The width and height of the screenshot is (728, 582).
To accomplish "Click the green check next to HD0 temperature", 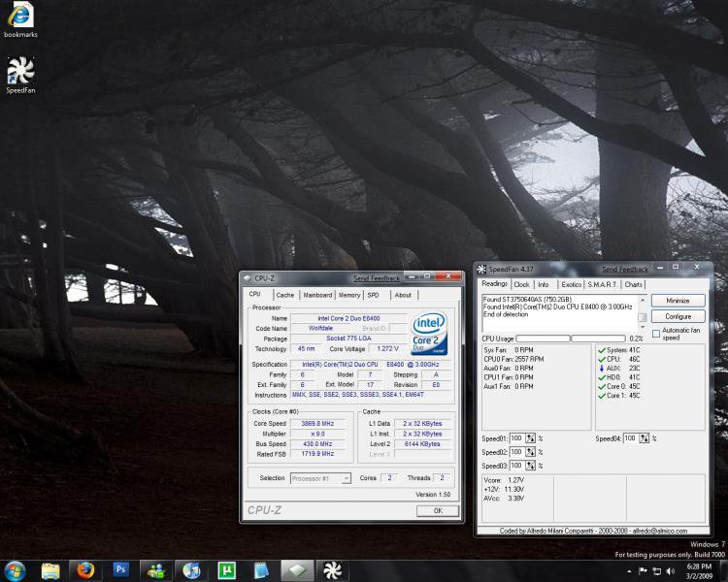I will tap(601, 377).
